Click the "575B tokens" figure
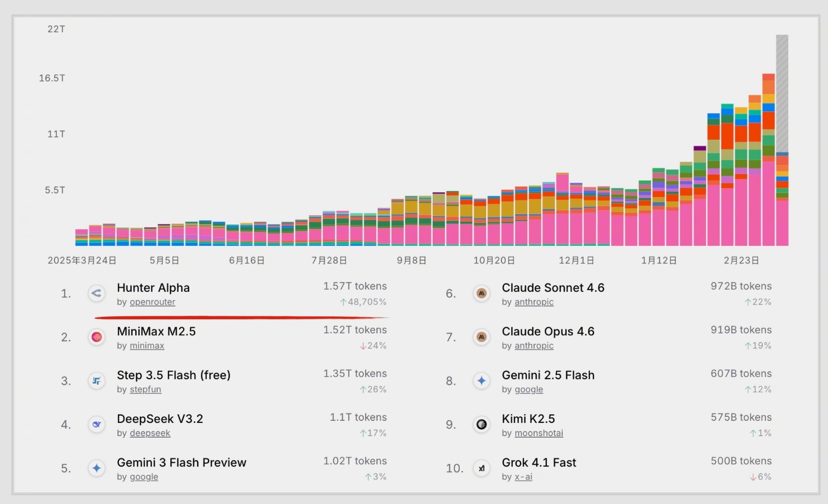 point(741,417)
